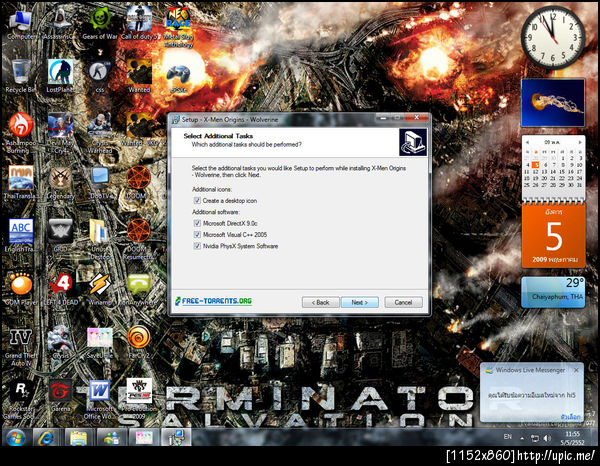Launch the Garena shortcut
Screen dimensions: 600x466
point(60,396)
